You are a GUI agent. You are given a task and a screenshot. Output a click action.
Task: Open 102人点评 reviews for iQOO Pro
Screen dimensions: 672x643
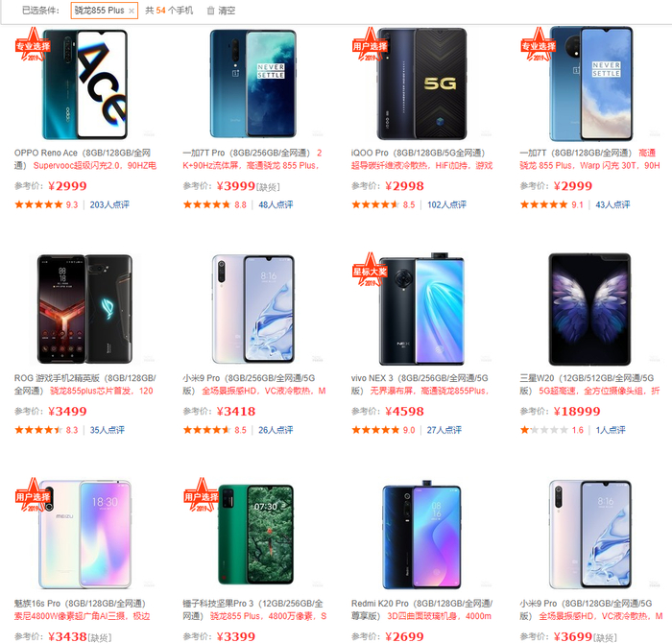[446, 204]
